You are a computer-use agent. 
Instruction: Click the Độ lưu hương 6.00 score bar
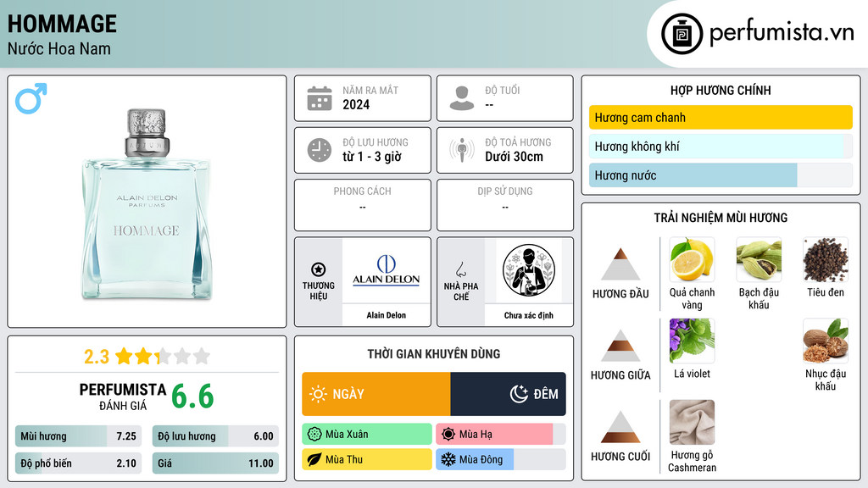pos(215,436)
